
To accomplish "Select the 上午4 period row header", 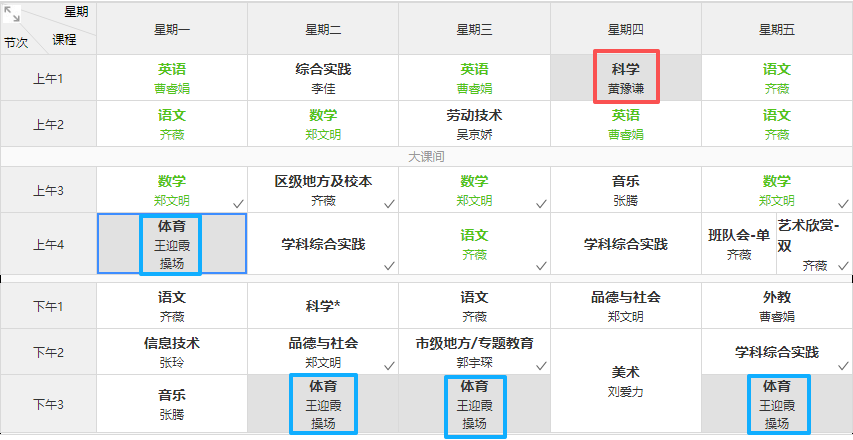I will point(48,244).
